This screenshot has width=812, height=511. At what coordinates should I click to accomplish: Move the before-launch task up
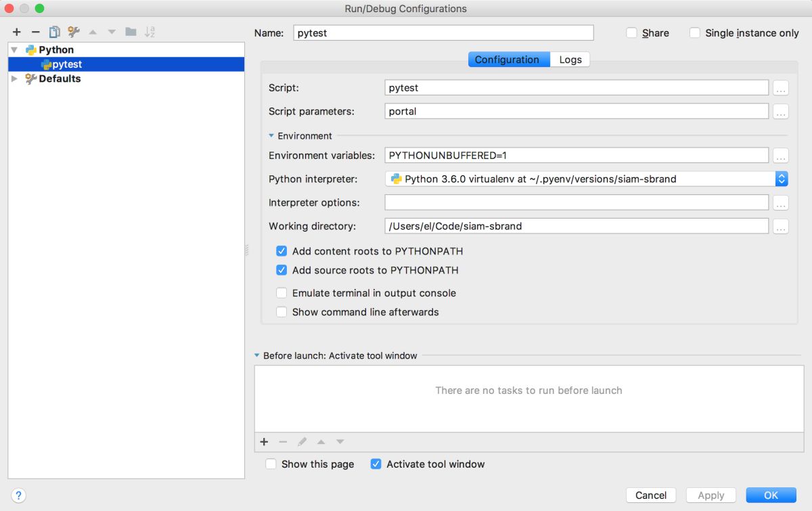point(321,442)
